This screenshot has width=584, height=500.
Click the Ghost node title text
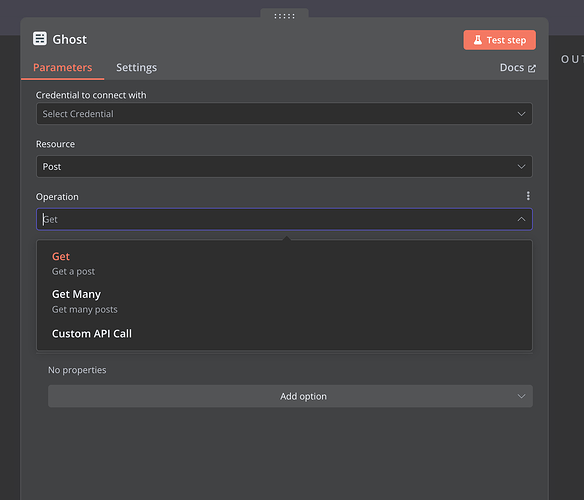(x=70, y=39)
